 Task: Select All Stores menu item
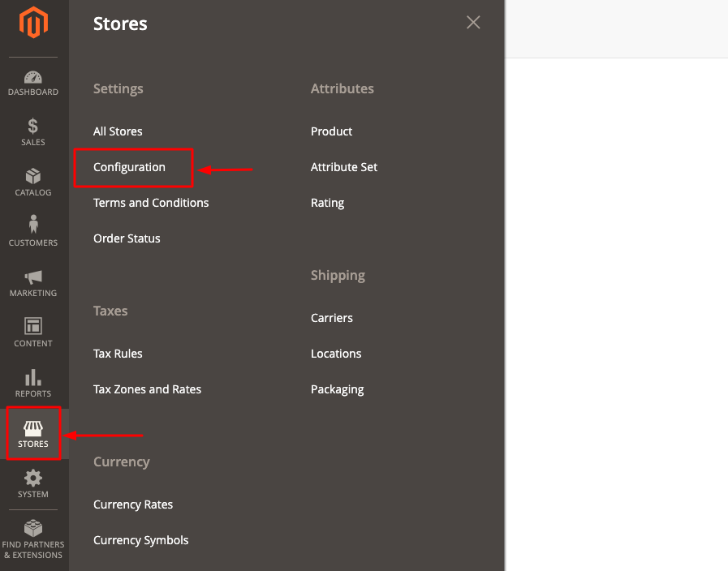[118, 131]
